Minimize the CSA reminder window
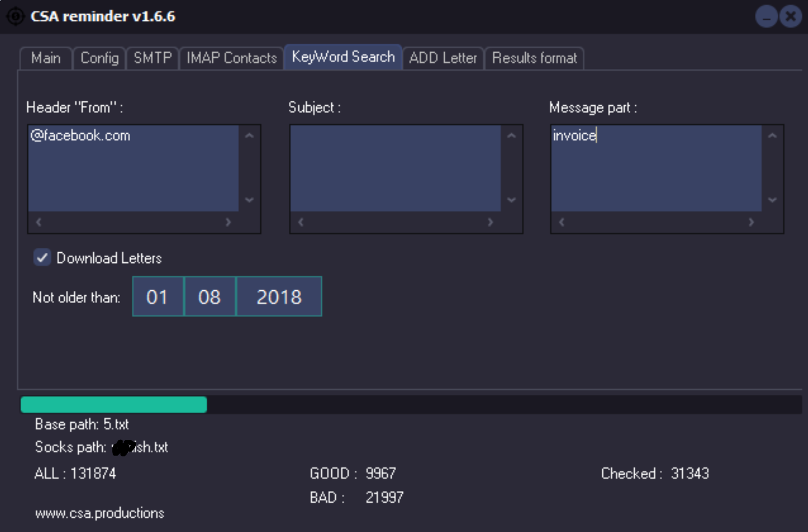This screenshot has width=808, height=532. [766, 17]
